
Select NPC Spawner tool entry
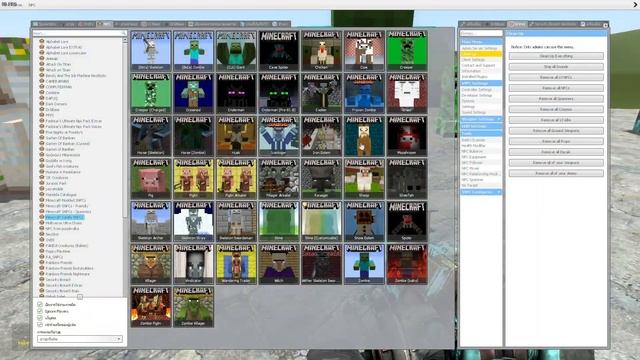tap(481, 180)
